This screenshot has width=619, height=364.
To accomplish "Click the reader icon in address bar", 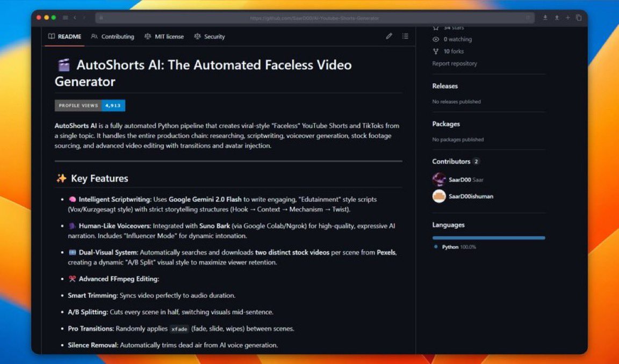I will point(528,18).
